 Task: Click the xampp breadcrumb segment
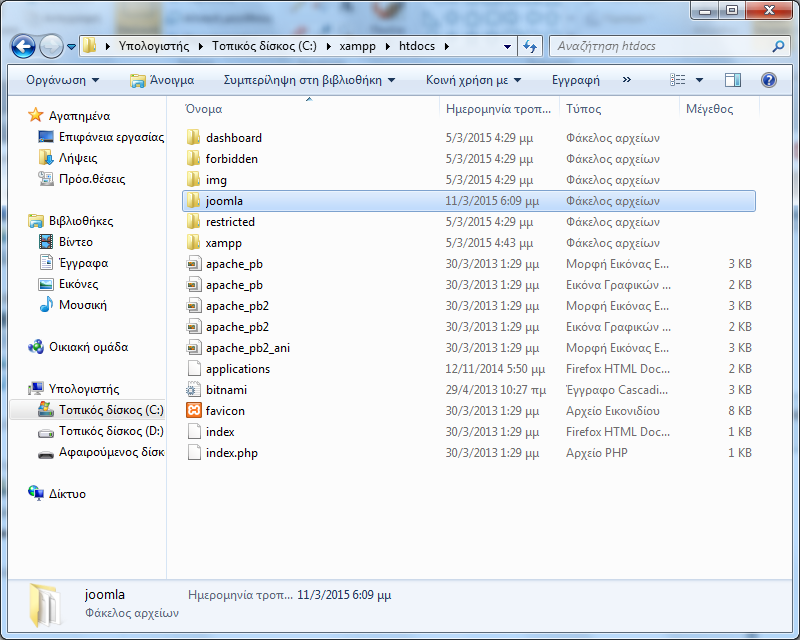pos(357,46)
